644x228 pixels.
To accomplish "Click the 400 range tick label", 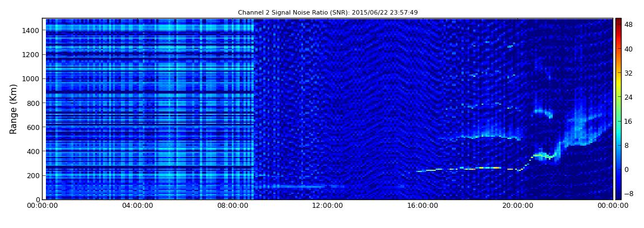I will point(33,152).
